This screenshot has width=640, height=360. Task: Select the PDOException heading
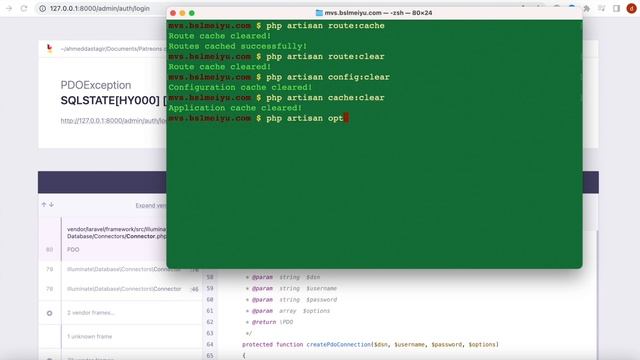click(x=96, y=85)
